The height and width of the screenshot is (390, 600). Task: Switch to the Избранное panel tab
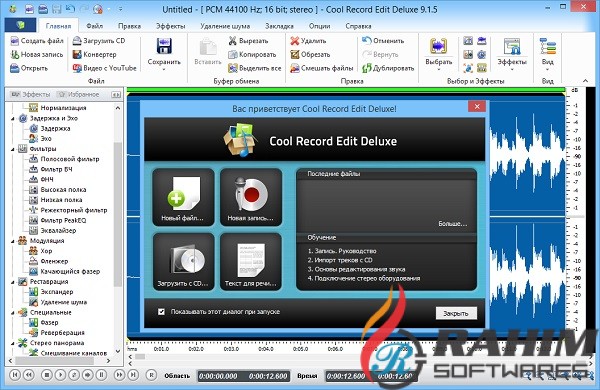pos(79,94)
